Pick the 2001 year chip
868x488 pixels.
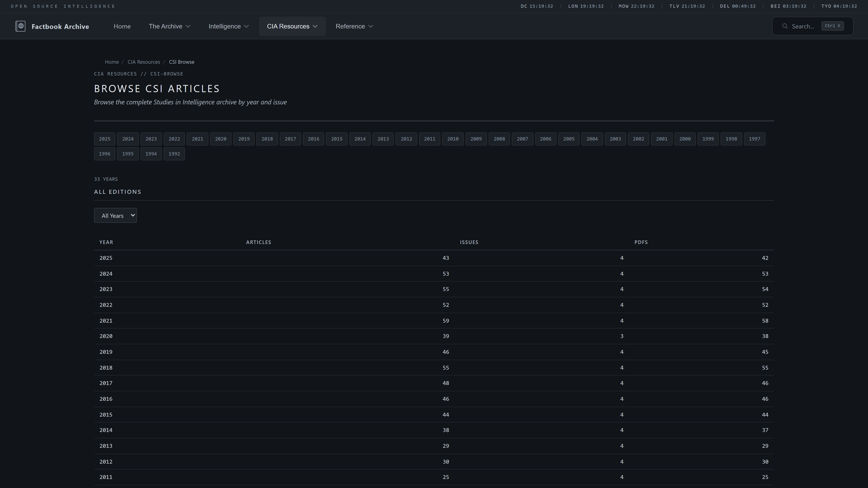(661, 139)
